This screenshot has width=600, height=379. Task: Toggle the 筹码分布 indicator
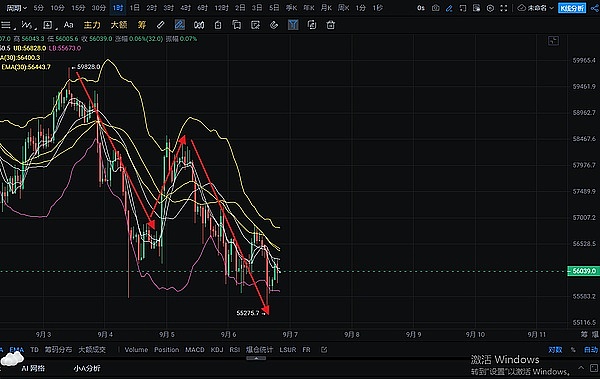click(x=58, y=350)
